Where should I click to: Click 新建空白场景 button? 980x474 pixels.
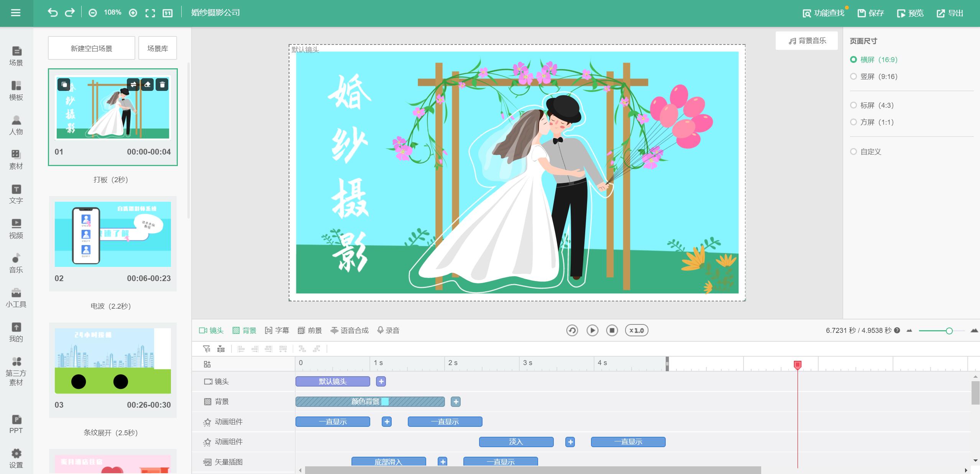click(x=91, y=48)
